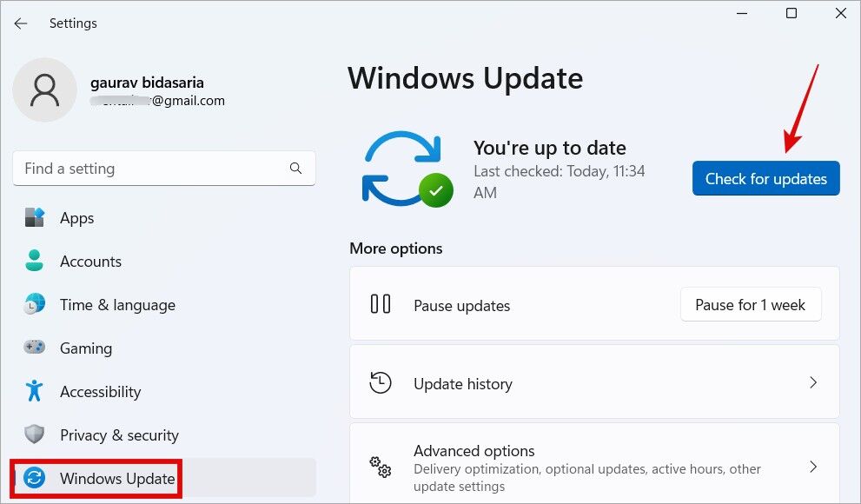Click the Last checked time text
Viewport: 861px width, 504px height.
tap(559, 182)
